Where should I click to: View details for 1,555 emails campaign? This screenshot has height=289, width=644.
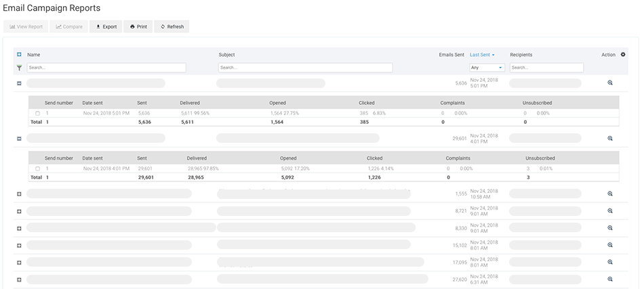pos(610,194)
